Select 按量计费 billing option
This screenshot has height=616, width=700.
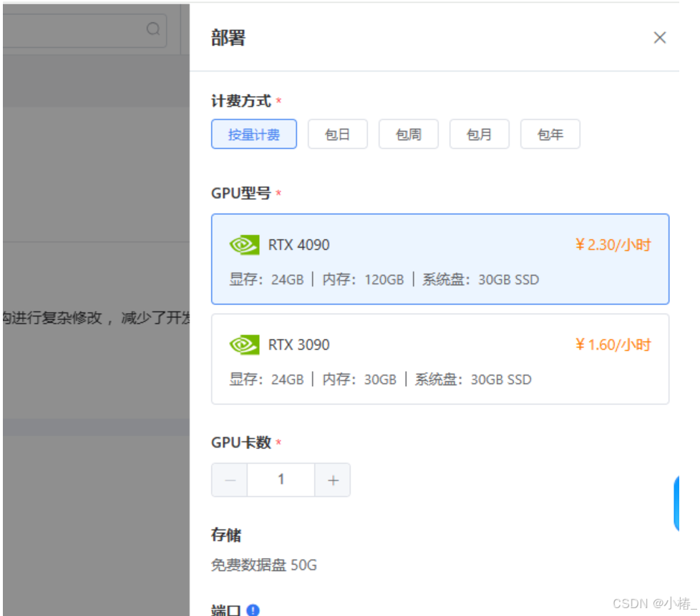pyautogui.click(x=253, y=134)
